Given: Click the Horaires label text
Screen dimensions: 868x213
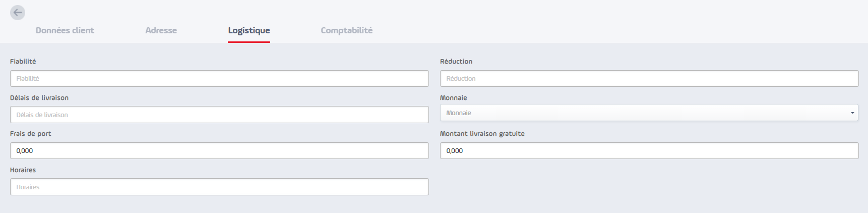Looking at the screenshot, I should (23, 170).
